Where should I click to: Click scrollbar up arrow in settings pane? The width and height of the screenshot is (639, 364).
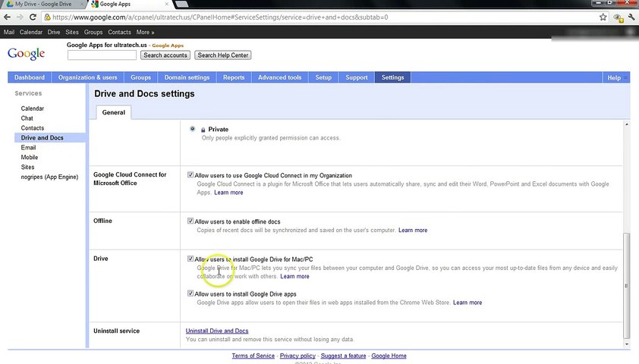coord(626,124)
